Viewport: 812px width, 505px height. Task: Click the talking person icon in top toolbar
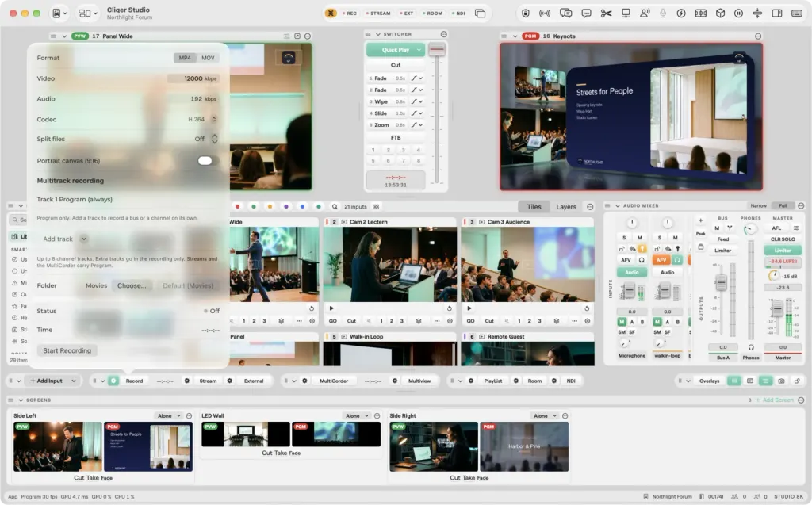tap(645, 13)
